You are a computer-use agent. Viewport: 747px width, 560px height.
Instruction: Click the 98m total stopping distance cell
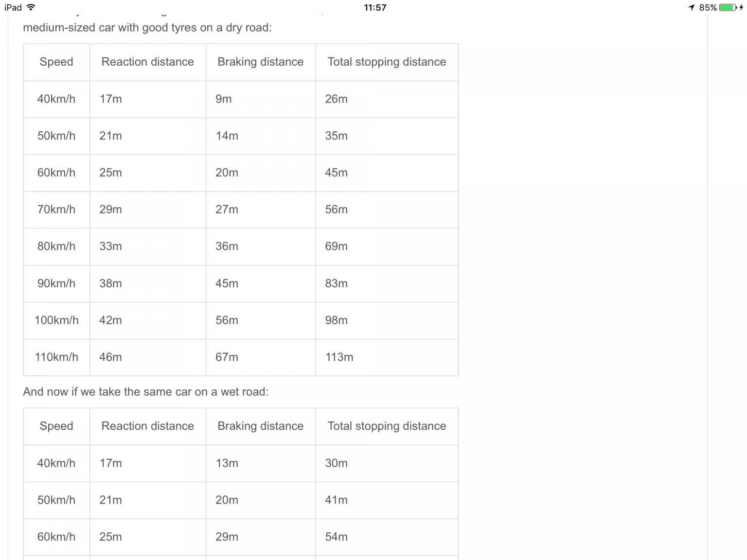(336, 320)
